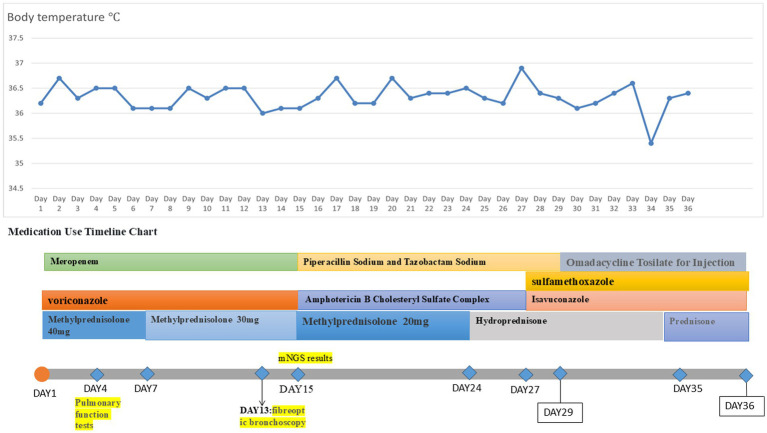Click the 37.5 y-axis label

tap(16, 38)
